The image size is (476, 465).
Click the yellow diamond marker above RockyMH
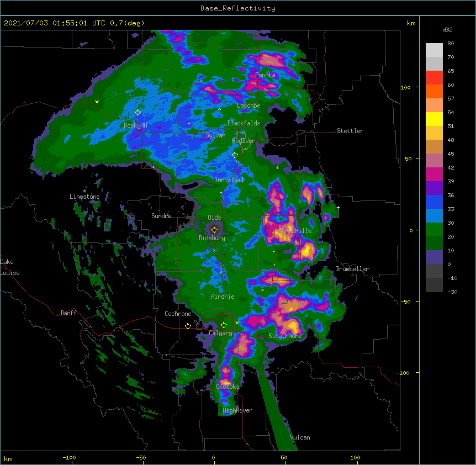pyautogui.click(x=138, y=113)
